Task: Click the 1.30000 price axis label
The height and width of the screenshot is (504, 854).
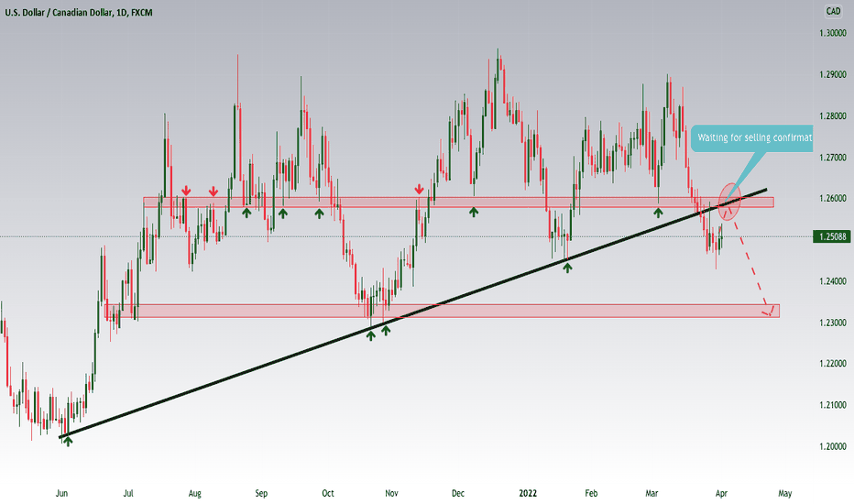Action: (833, 33)
